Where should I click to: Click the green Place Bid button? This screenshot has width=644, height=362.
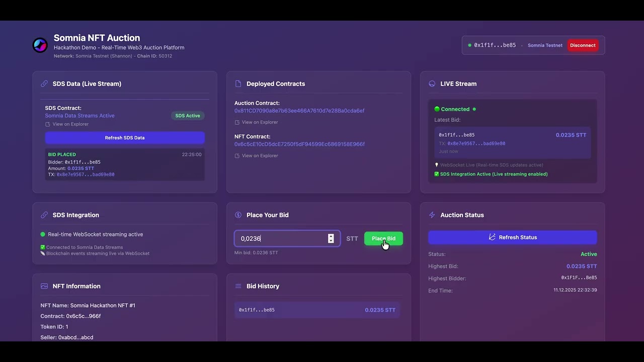383,239
